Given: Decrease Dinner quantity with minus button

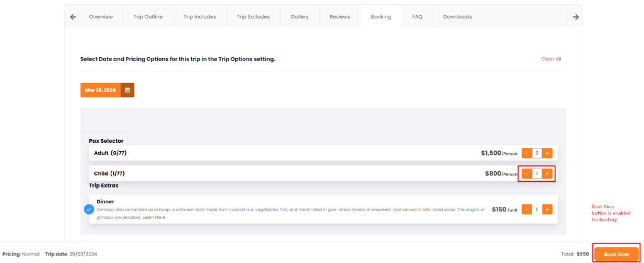Looking at the screenshot, I should click(x=526, y=209).
